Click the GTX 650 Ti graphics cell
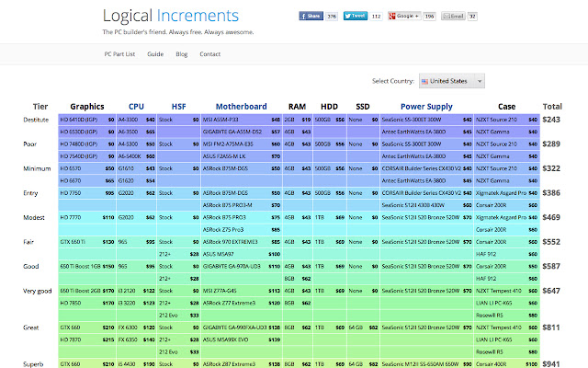The image size is (588, 368). [x=87, y=242]
